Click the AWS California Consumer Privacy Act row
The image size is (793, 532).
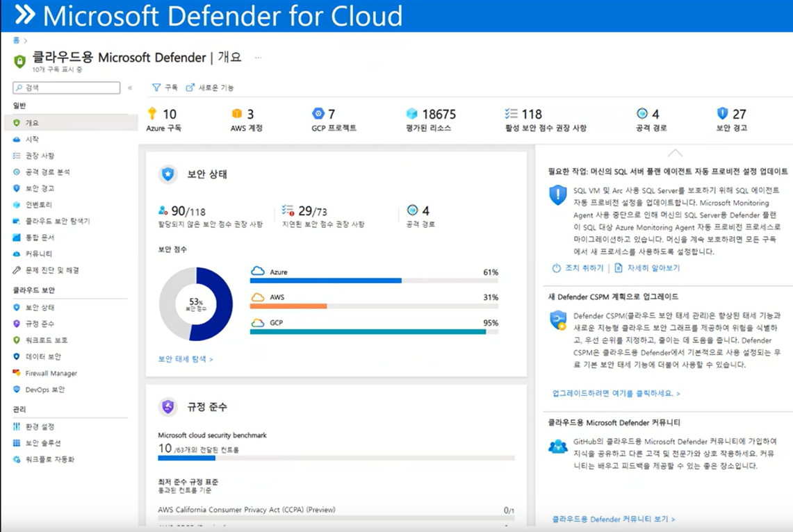pyautogui.click(x=336, y=510)
